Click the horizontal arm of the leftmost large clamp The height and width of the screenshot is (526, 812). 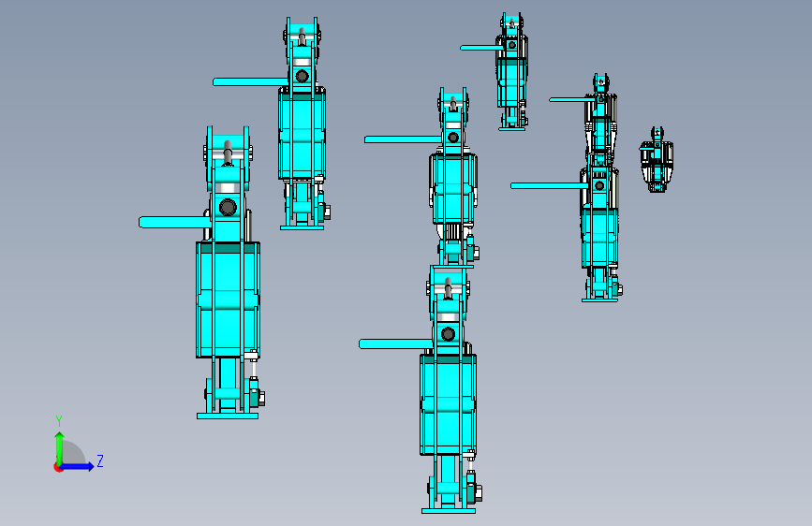coord(174,222)
